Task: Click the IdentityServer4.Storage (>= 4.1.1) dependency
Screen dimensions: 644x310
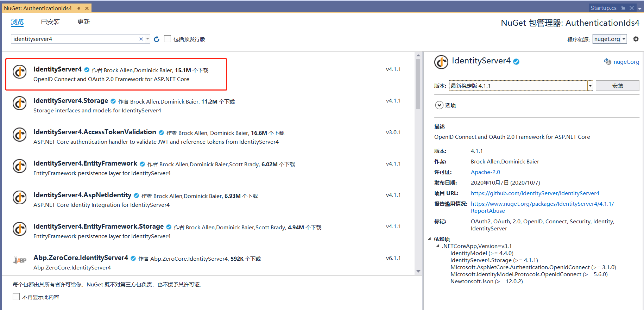Action: click(494, 260)
